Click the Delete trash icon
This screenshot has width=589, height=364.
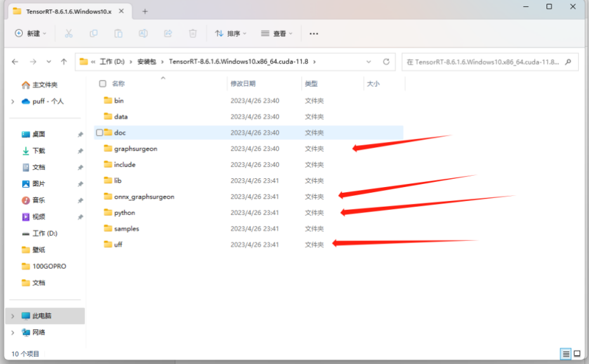193,34
